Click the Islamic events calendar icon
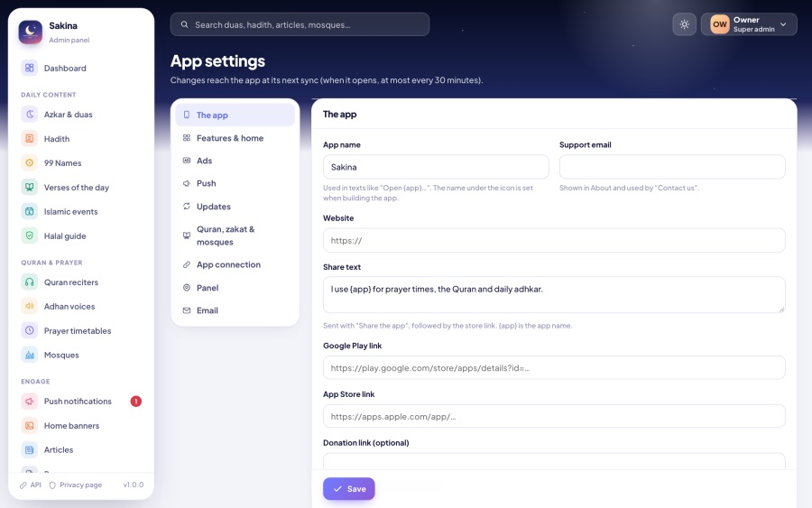 tap(30, 211)
